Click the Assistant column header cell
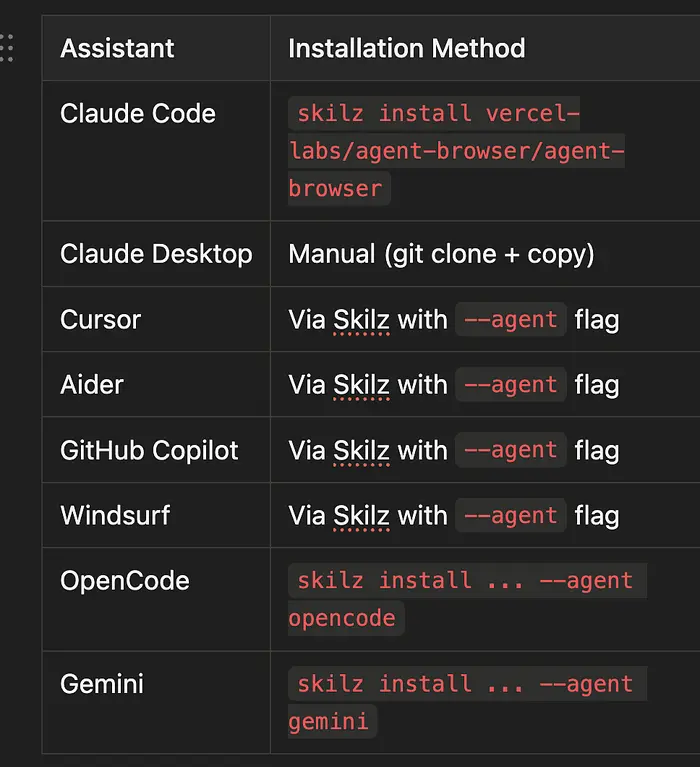700x767 pixels. pyautogui.click(x=117, y=48)
